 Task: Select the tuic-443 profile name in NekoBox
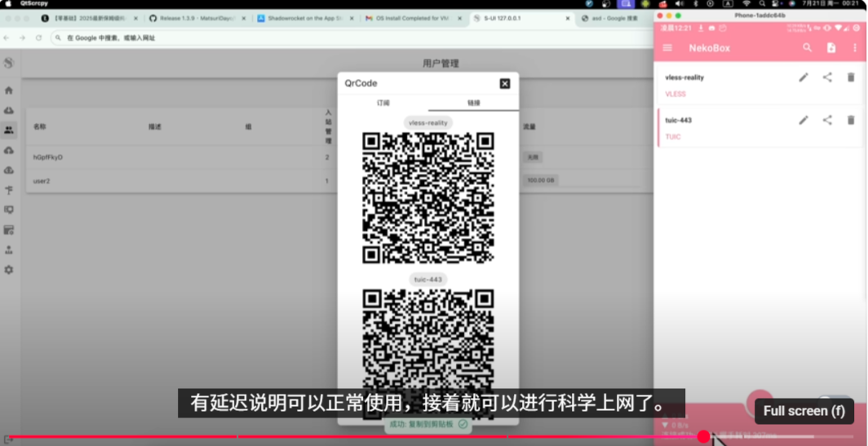(x=678, y=120)
